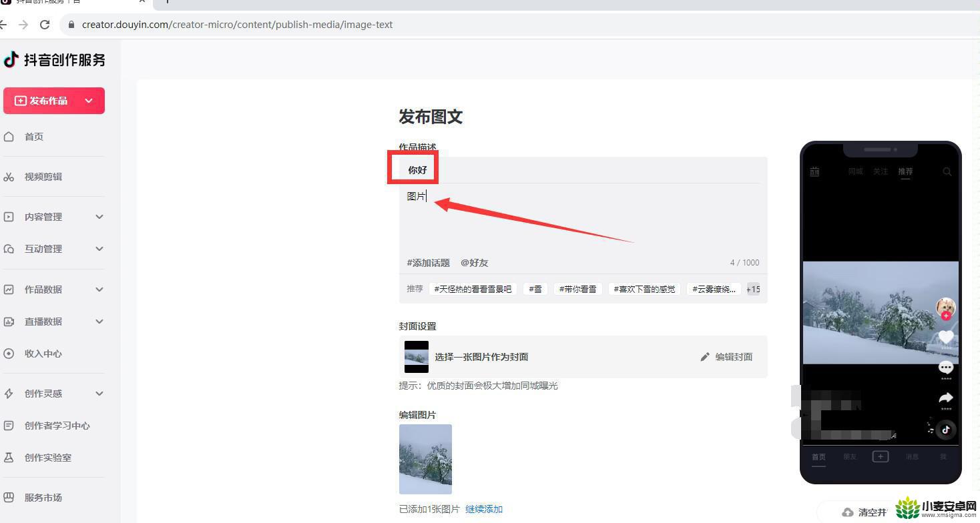Expand the 创作灵感 chevron
Viewport: 980px width, 523px height.
click(99, 394)
